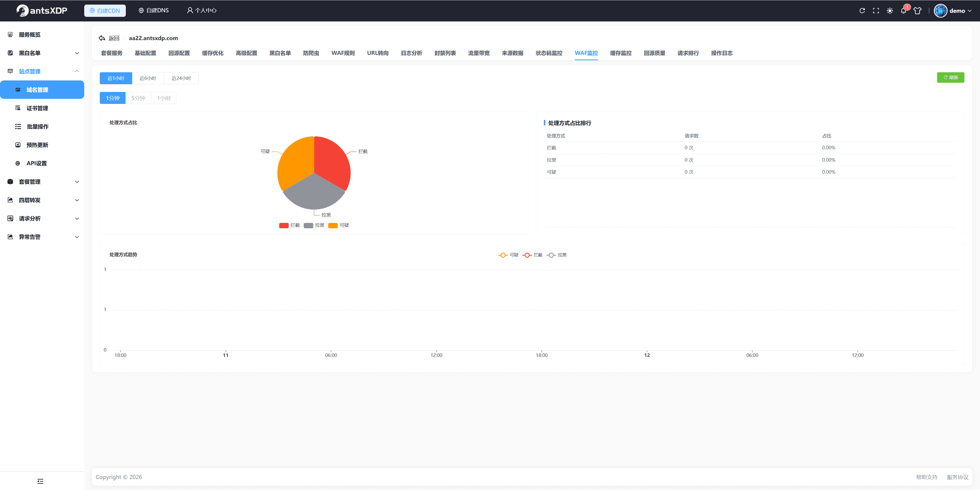
Task: Open the 帮助支持 footer link
Action: [x=926, y=477]
